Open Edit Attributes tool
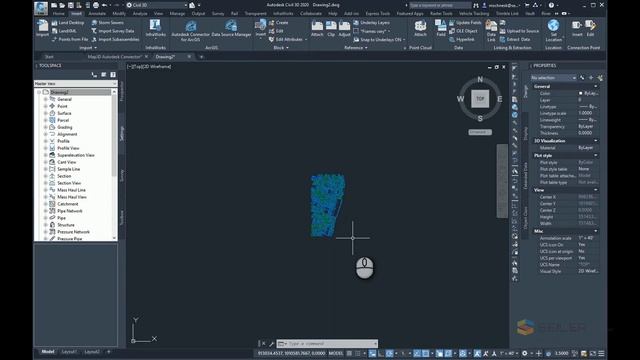 click(288, 40)
